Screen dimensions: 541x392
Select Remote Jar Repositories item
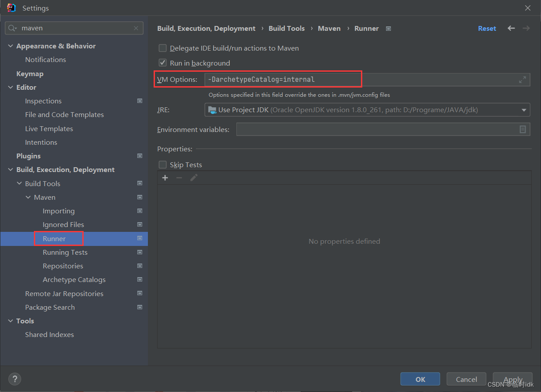64,293
